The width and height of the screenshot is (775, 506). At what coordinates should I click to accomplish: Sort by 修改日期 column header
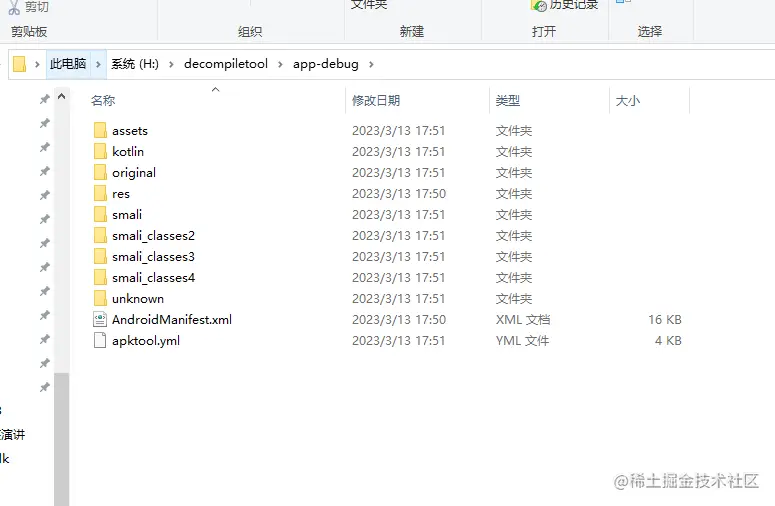click(x=376, y=101)
